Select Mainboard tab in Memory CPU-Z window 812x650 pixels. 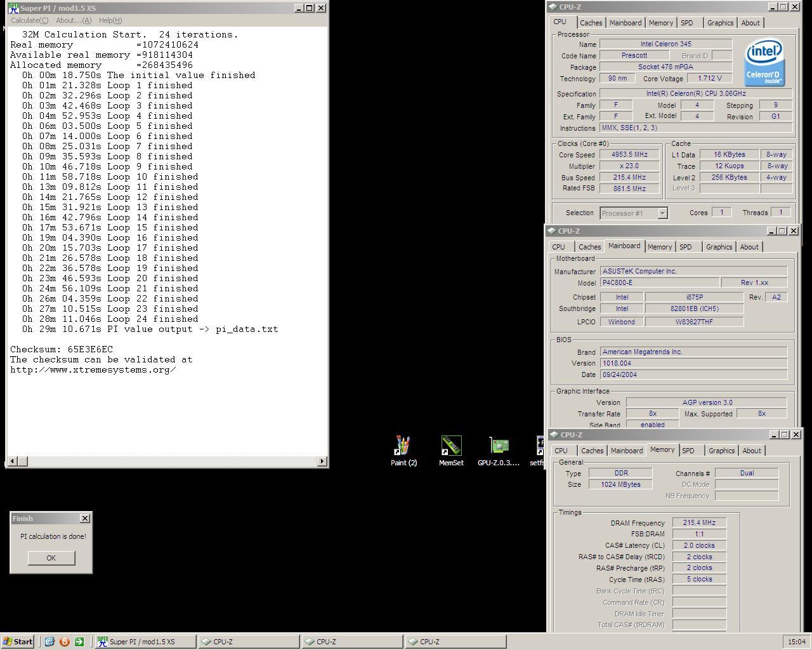pyautogui.click(x=627, y=451)
